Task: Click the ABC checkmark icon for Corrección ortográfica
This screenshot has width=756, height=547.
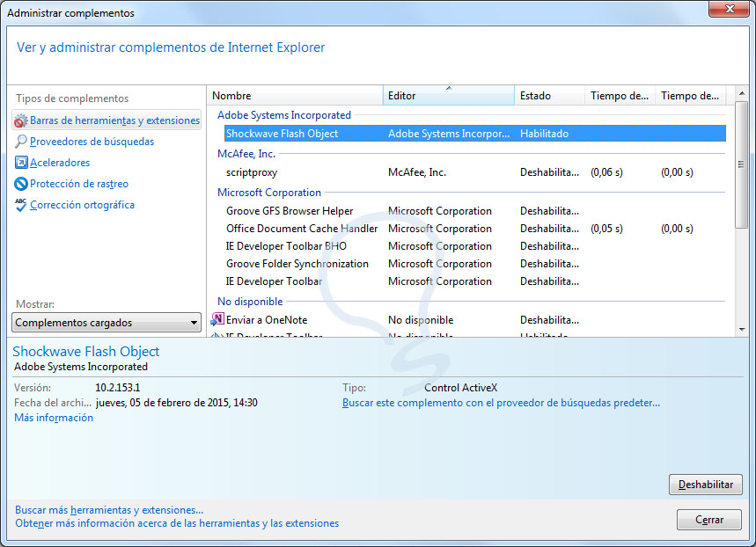Action: (21, 205)
